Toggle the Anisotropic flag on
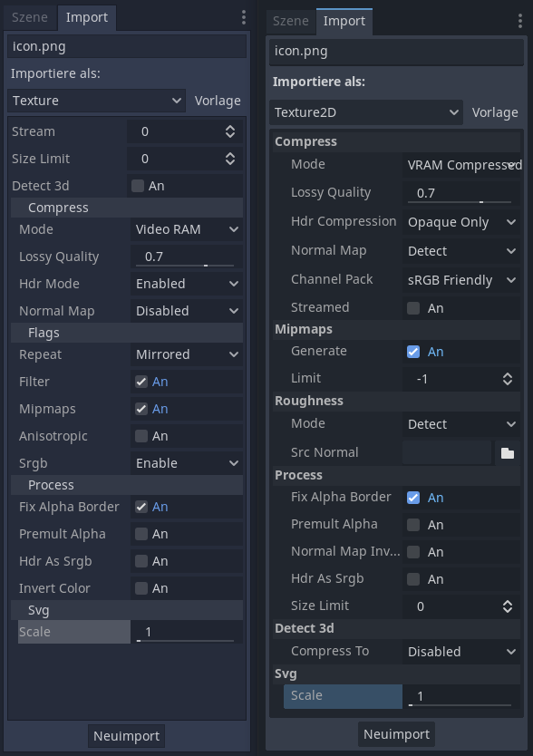The image size is (533, 756). tap(141, 436)
